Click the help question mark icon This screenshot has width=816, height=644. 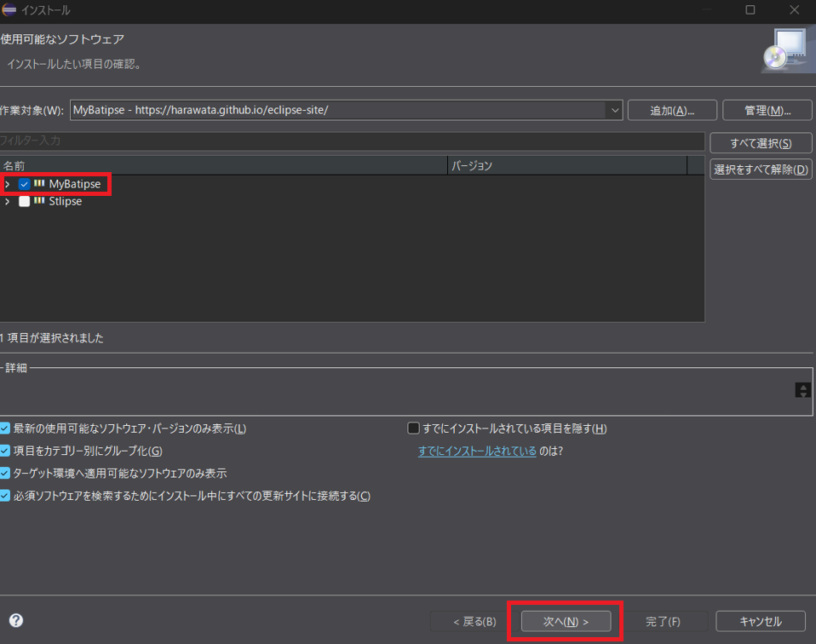pyautogui.click(x=15, y=621)
